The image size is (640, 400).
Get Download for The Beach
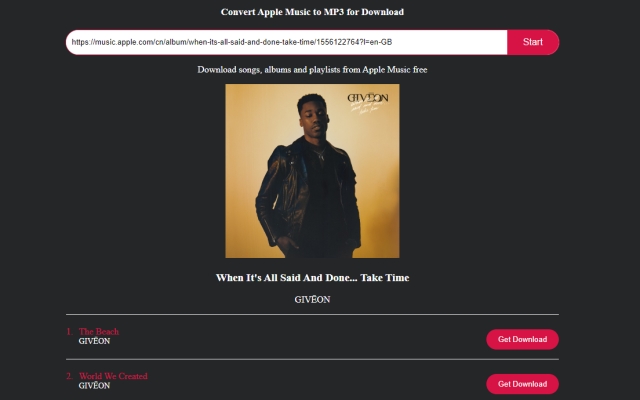(x=522, y=339)
